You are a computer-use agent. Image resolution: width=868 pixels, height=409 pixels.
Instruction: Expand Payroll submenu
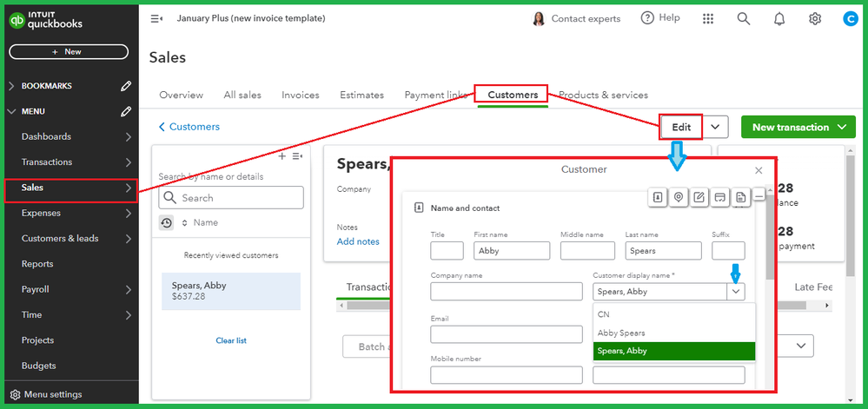point(129,289)
